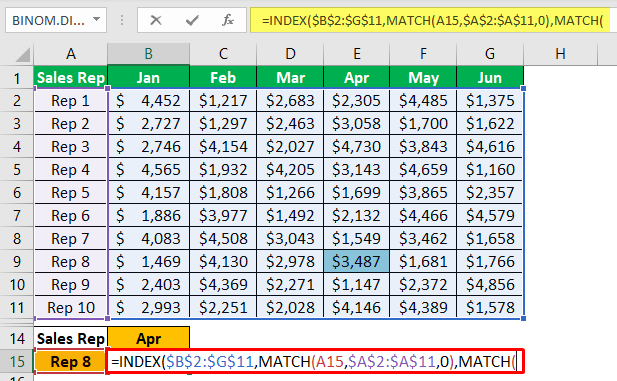Select all cells using the corner triangle
This screenshot has height=381, width=617.
[x=23, y=55]
